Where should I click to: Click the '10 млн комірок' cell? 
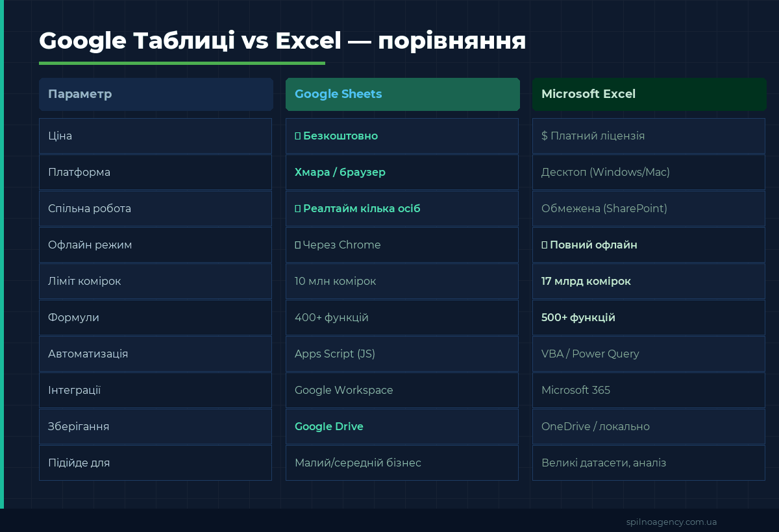pyautogui.click(x=402, y=281)
